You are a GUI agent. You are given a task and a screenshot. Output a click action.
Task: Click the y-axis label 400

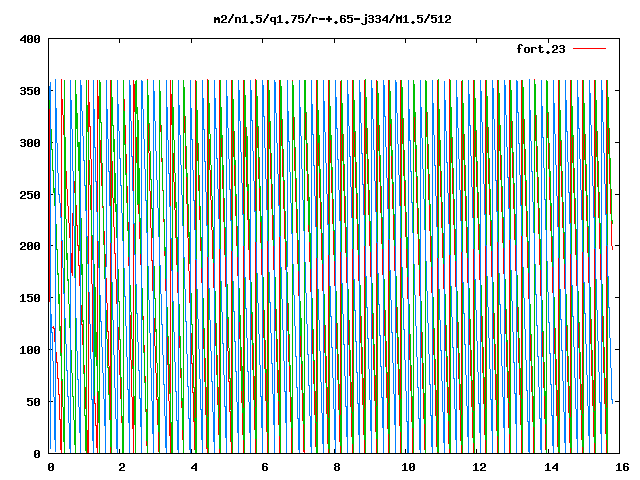coord(30,40)
